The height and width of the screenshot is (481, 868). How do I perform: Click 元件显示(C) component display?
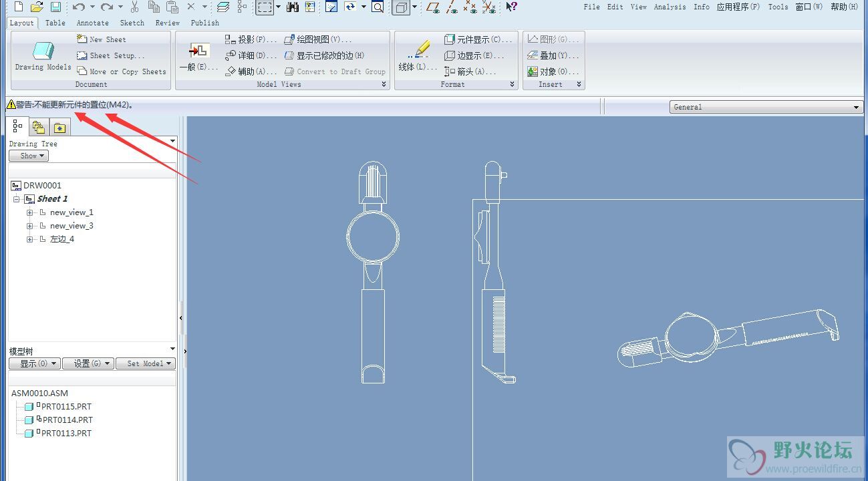click(x=478, y=39)
